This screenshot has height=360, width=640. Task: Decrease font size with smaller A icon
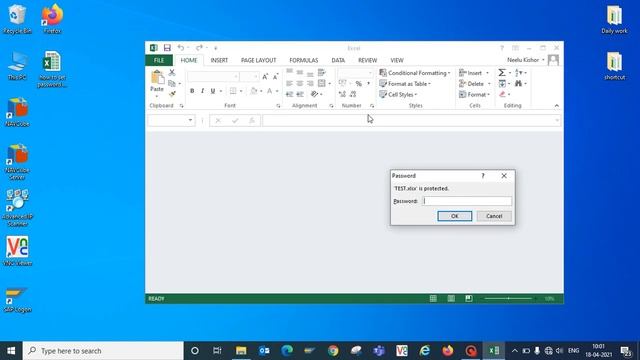(276, 76)
